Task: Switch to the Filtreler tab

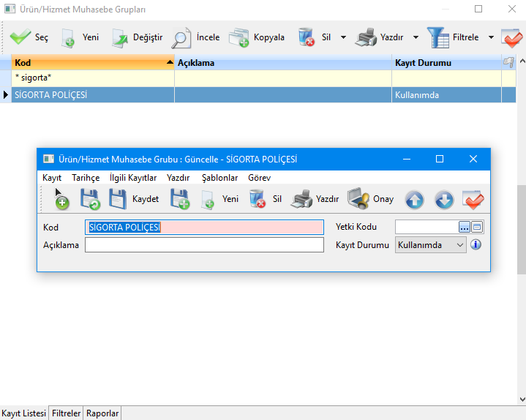Action: (x=66, y=413)
